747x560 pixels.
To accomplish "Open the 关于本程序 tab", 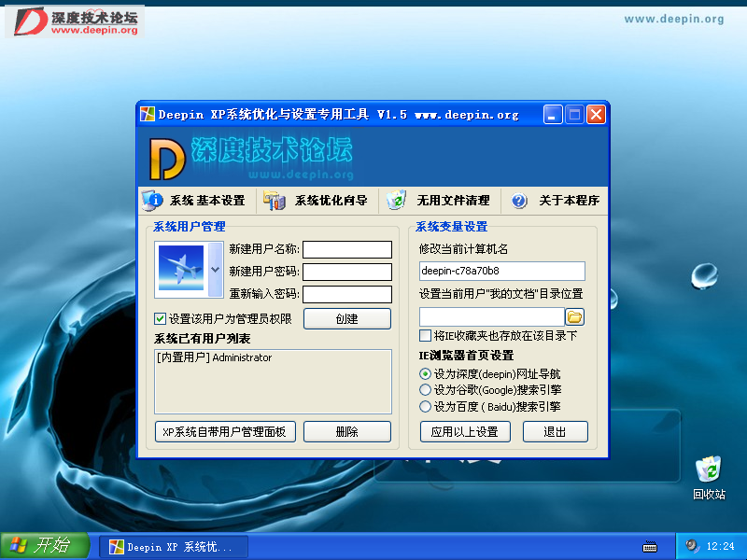I will (x=555, y=201).
